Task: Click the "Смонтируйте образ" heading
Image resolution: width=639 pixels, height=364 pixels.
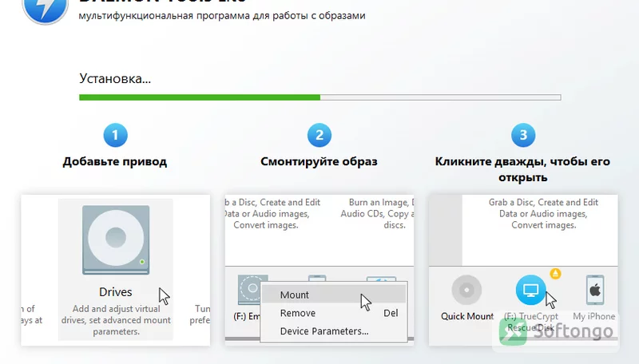Action: tap(319, 161)
